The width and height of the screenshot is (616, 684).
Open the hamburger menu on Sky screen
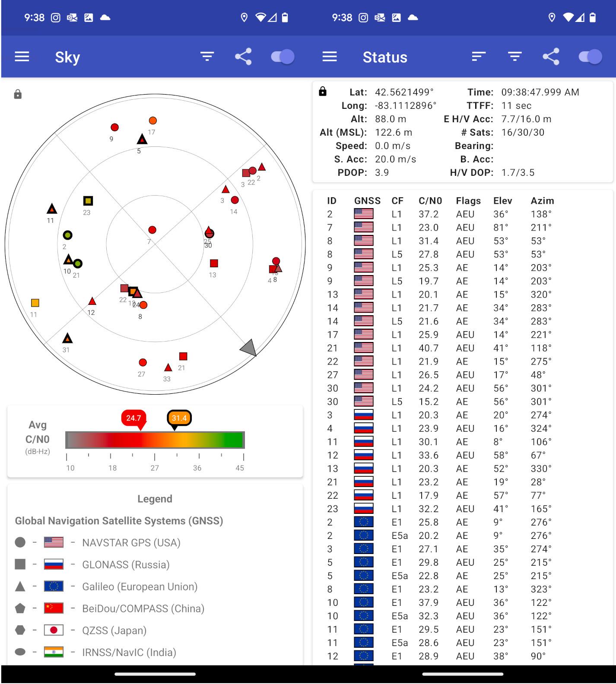(22, 57)
